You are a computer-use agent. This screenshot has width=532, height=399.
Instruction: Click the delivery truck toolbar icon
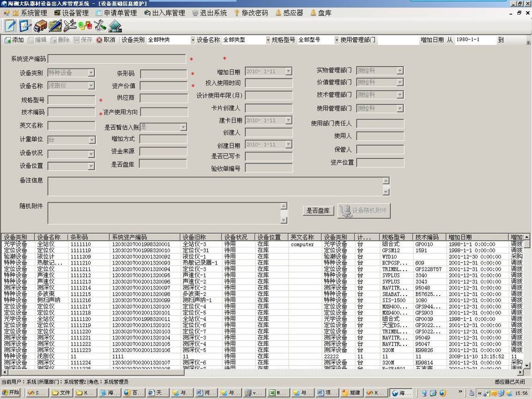(40, 25)
